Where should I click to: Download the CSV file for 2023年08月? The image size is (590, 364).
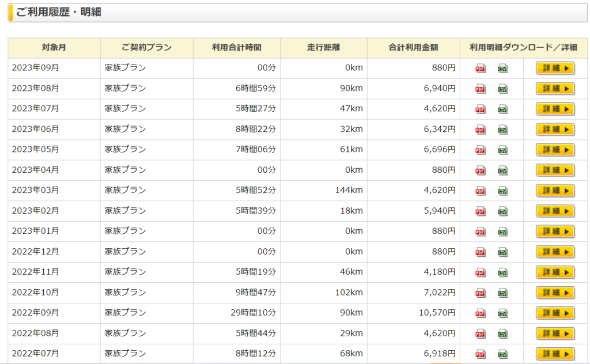click(502, 89)
